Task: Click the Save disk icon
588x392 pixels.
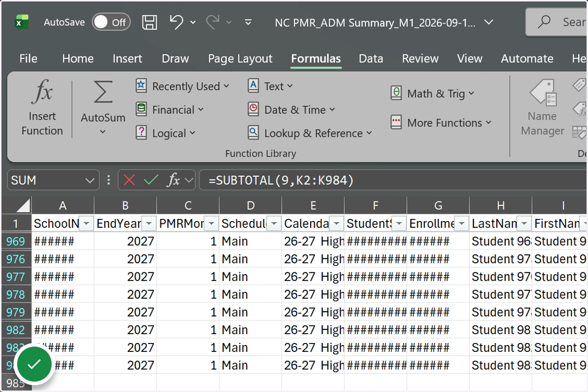Action: [149, 22]
